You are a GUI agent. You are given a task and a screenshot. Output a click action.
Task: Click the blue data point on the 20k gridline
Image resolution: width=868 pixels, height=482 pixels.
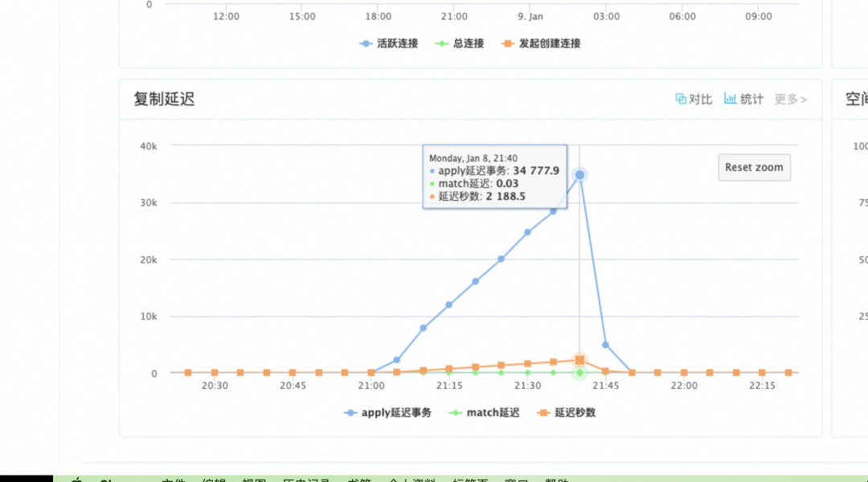click(x=501, y=259)
